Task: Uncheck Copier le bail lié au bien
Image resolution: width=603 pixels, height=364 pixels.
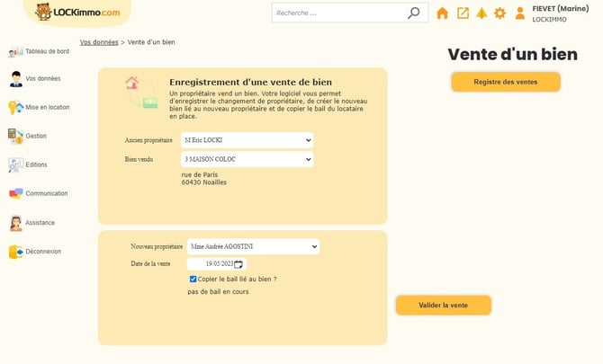Action: coord(193,280)
